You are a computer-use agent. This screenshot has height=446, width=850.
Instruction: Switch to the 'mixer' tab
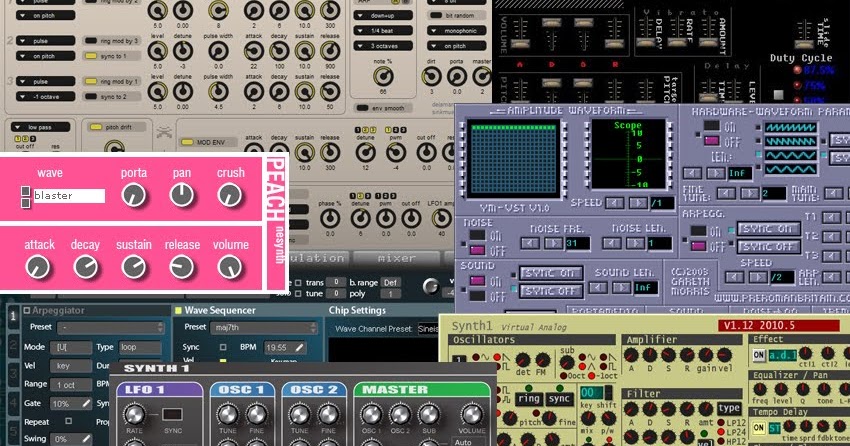396,258
